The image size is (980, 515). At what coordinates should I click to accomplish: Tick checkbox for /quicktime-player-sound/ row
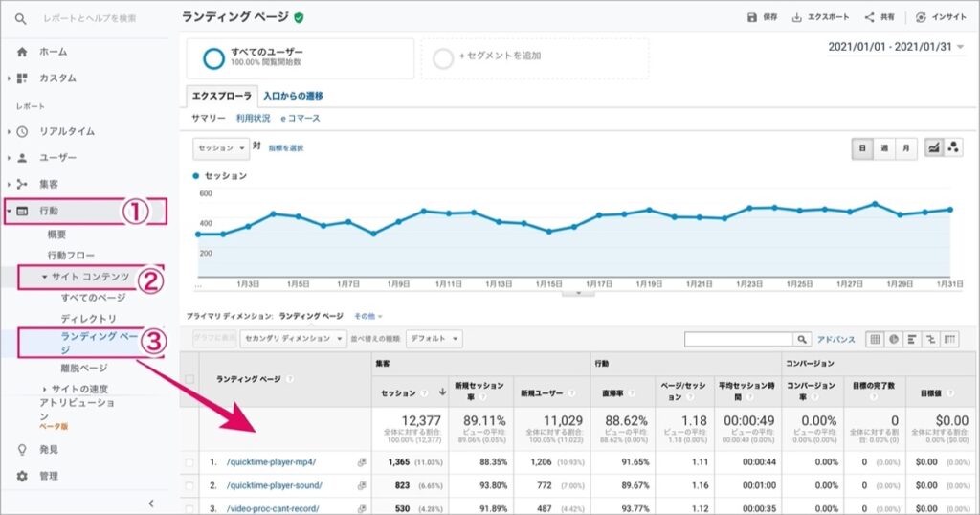tap(189, 485)
